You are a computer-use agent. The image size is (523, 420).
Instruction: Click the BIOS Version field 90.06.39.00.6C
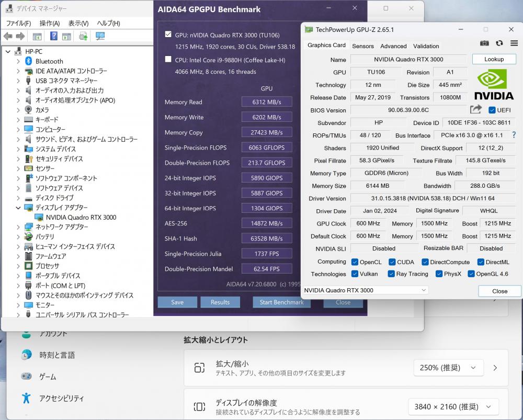point(408,110)
